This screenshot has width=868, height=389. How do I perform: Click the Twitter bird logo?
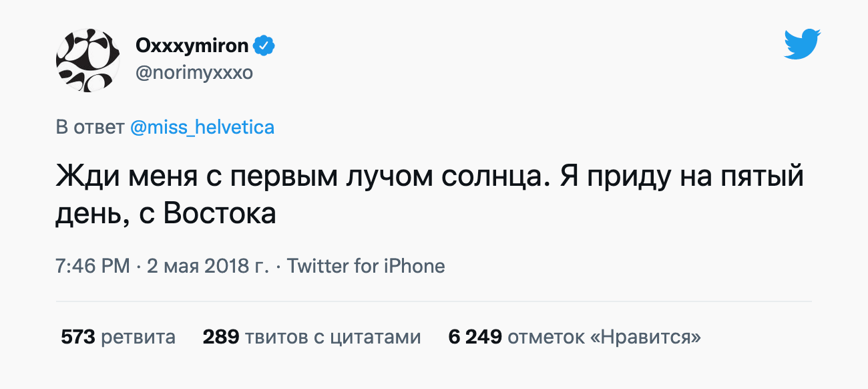click(802, 44)
